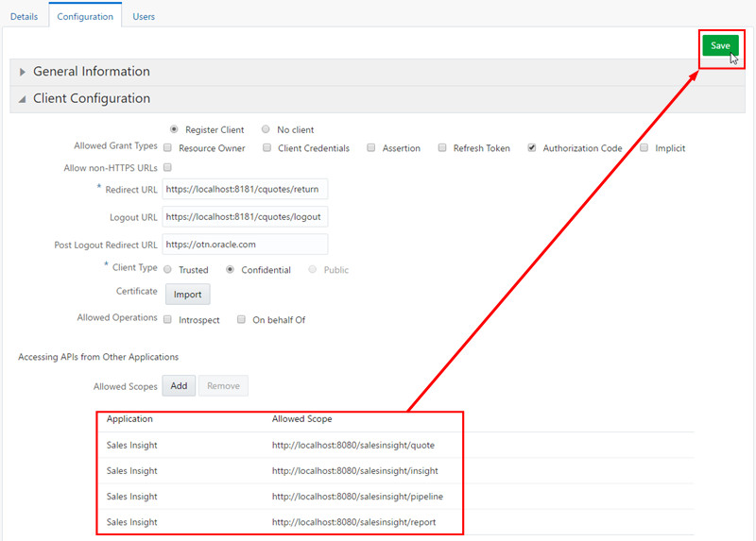Select the Register Client radio button

click(x=174, y=129)
